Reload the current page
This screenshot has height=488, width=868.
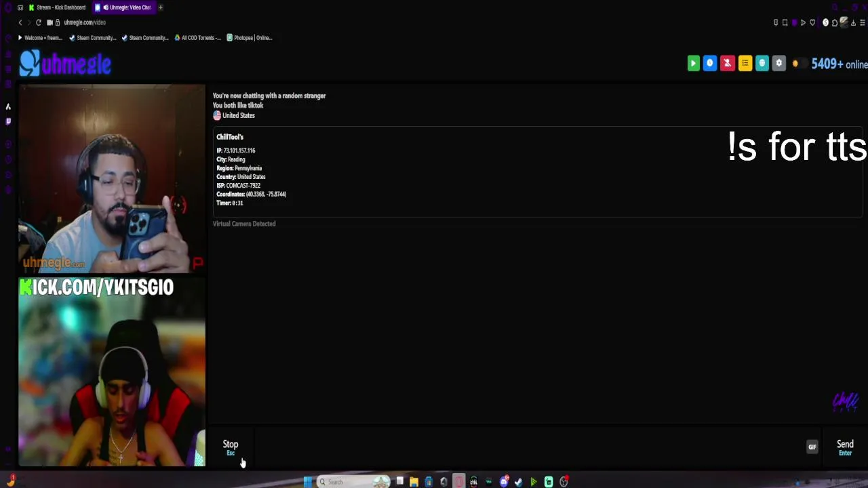38,22
